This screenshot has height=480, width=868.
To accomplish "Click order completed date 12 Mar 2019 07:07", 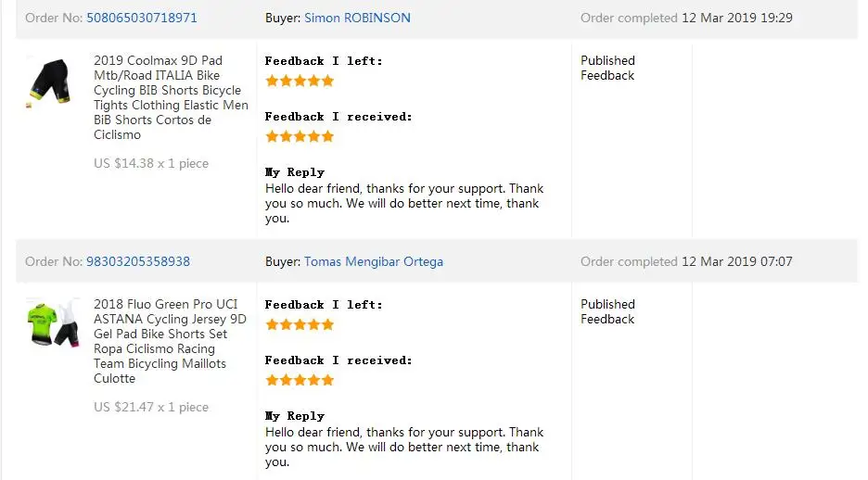I will [x=737, y=261].
